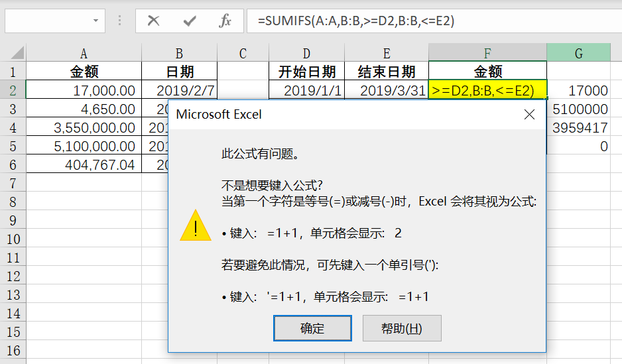Select column A header
Screen dimensions: 622x364
point(84,53)
